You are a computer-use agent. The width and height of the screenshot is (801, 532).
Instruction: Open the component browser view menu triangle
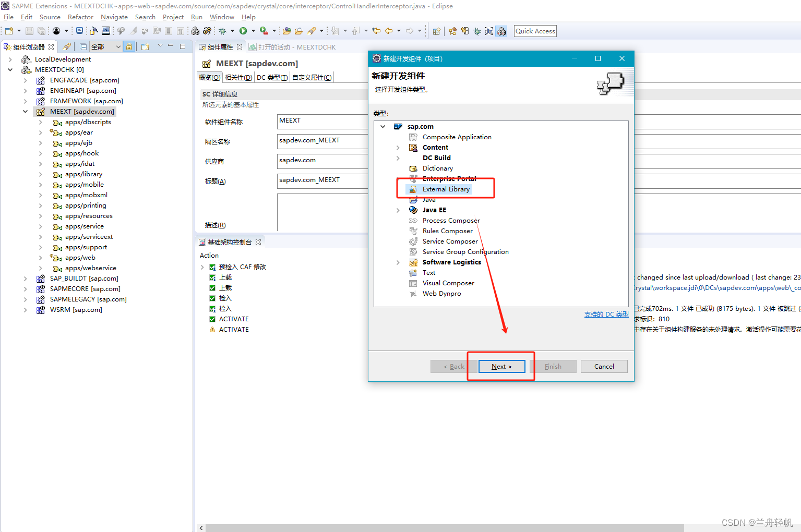coord(160,45)
